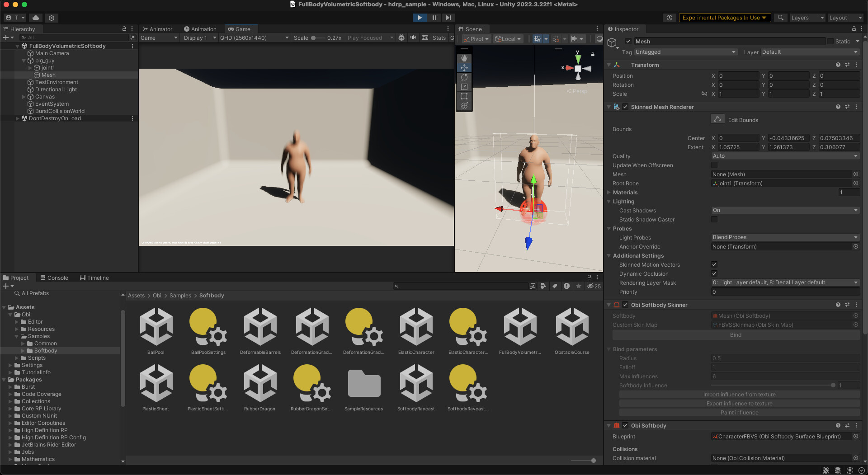Switch to the Console tab
The width and height of the screenshot is (868, 475).
[x=55, y=277]
